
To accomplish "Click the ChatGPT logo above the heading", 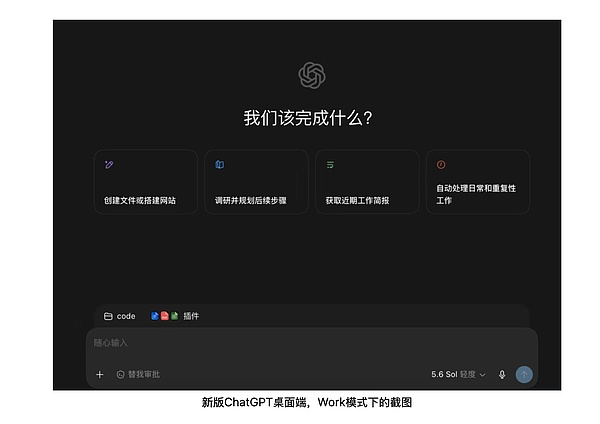I will [x=312, y=75].
